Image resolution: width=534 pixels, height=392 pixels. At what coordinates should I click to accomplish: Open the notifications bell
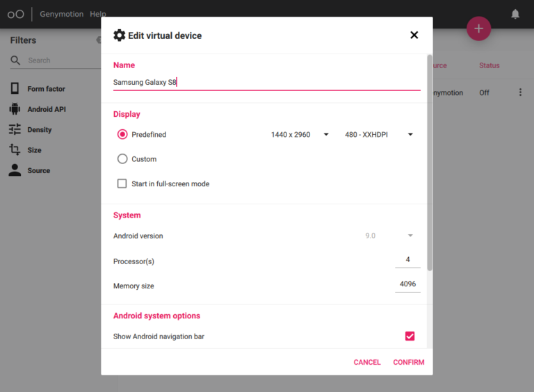tap(515, 14)
